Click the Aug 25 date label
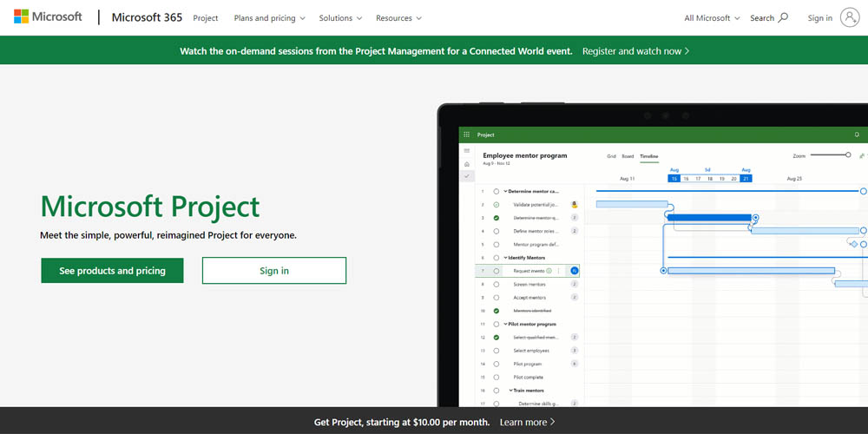 point(794,179)
